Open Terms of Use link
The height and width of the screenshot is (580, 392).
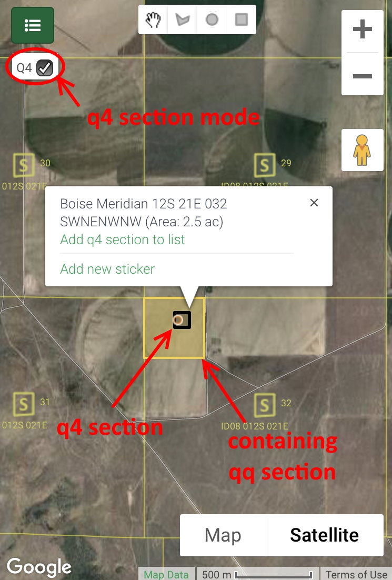pos(356,574)
